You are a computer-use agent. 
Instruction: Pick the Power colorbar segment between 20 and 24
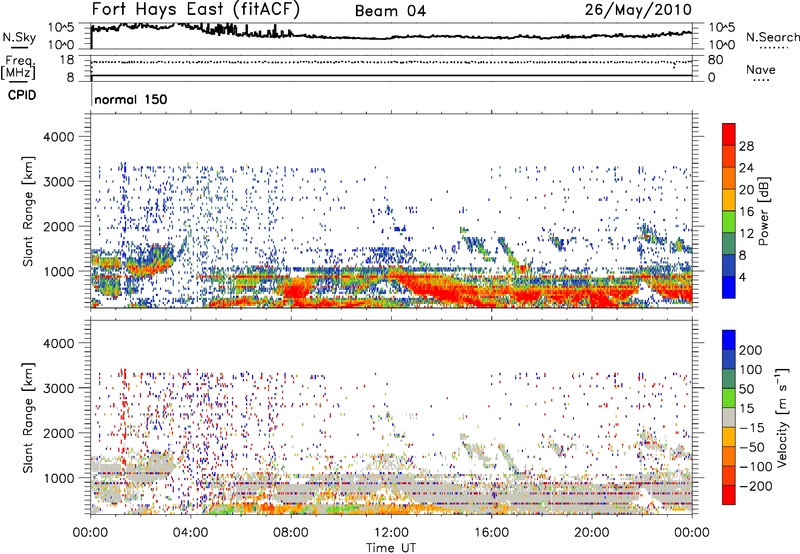click(729, 178)
